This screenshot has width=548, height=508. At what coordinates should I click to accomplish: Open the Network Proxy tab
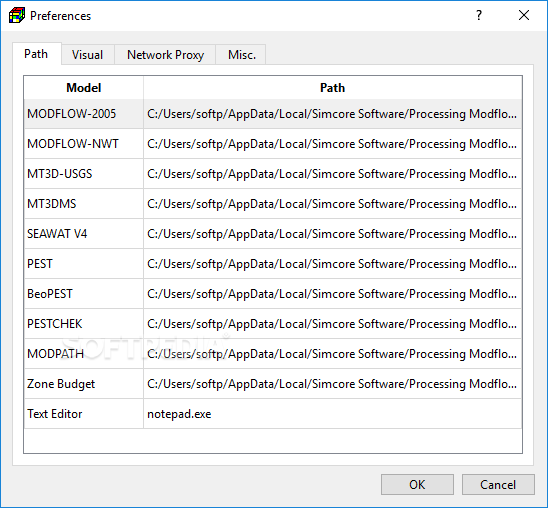click(165, 55)
